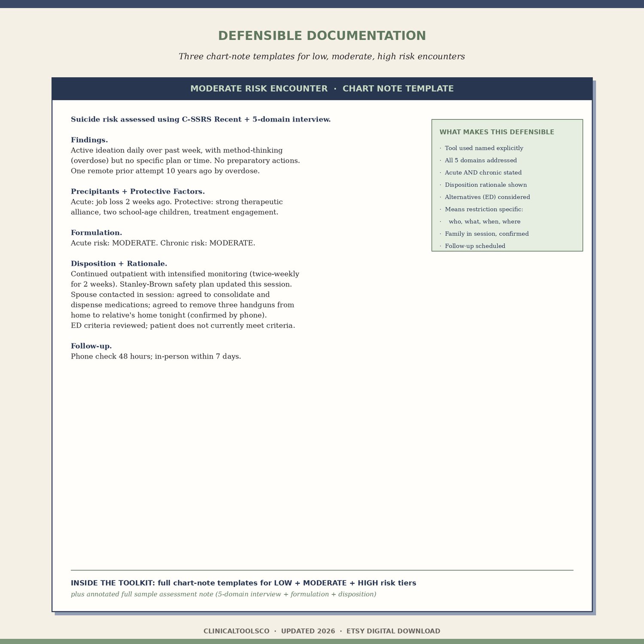Click the line starting "Continued outpatient with intensified monitoring"
The height and width of the screenshot is (644, 644).
point(185,274)
